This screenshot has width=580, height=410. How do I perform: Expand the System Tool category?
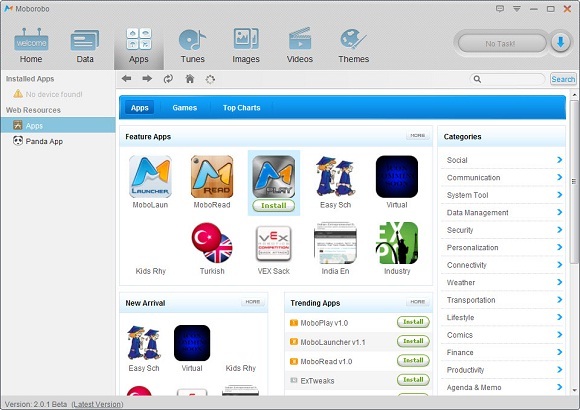coord(503,195)
